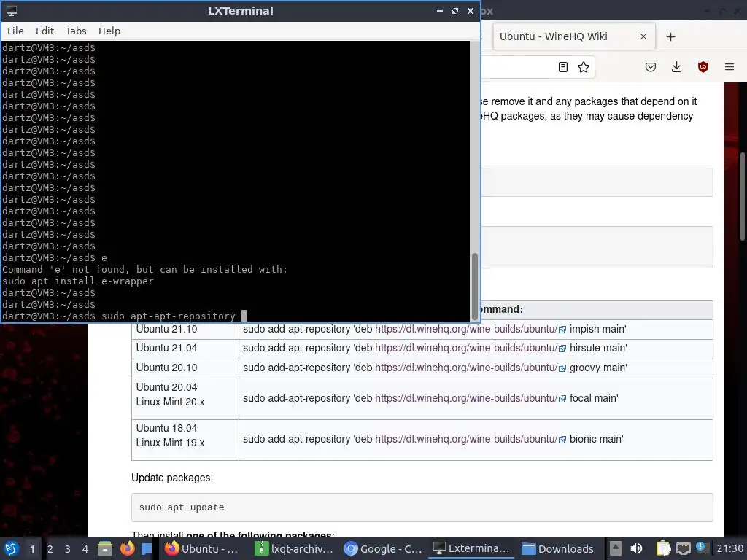The width and height of the screenshot is (747, 560).
Task: Click the 'sudo apt install e-wrapper' terminal line
Action: pos(77,281)
